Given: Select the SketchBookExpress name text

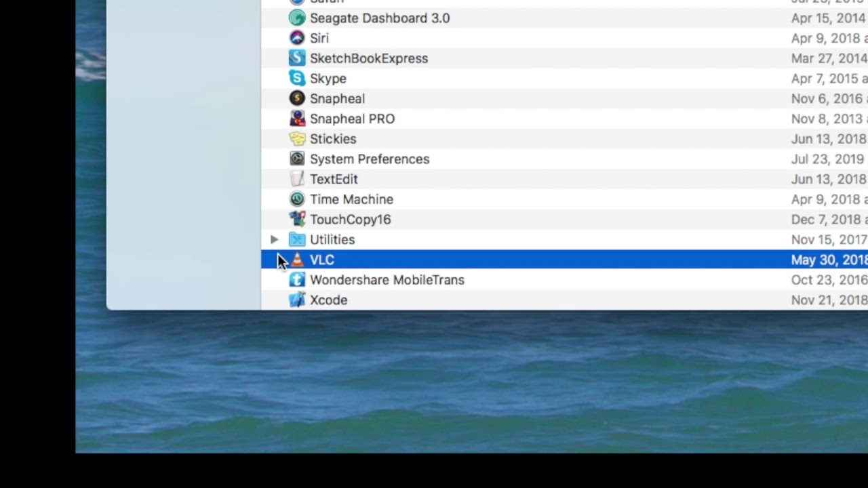Looking at the screenshot, I should 369,58.
